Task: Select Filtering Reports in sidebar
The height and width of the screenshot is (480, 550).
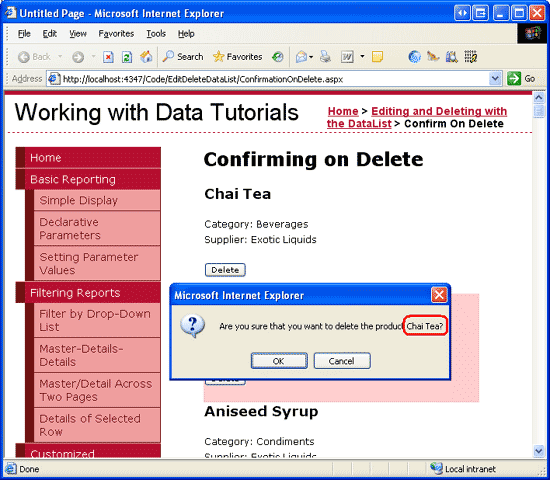Action: (88, 293)
